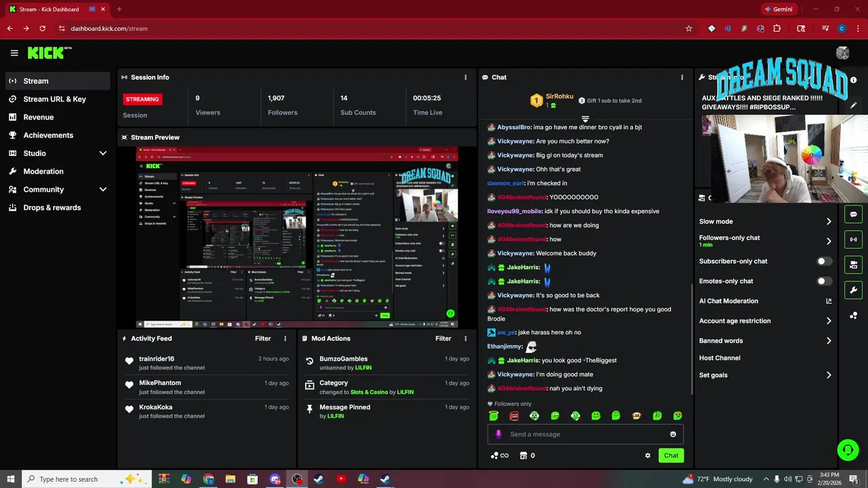Viewport: 868px width, 488px height.
Task: Open notification center in system tray
Action: [x=854, y=479]
